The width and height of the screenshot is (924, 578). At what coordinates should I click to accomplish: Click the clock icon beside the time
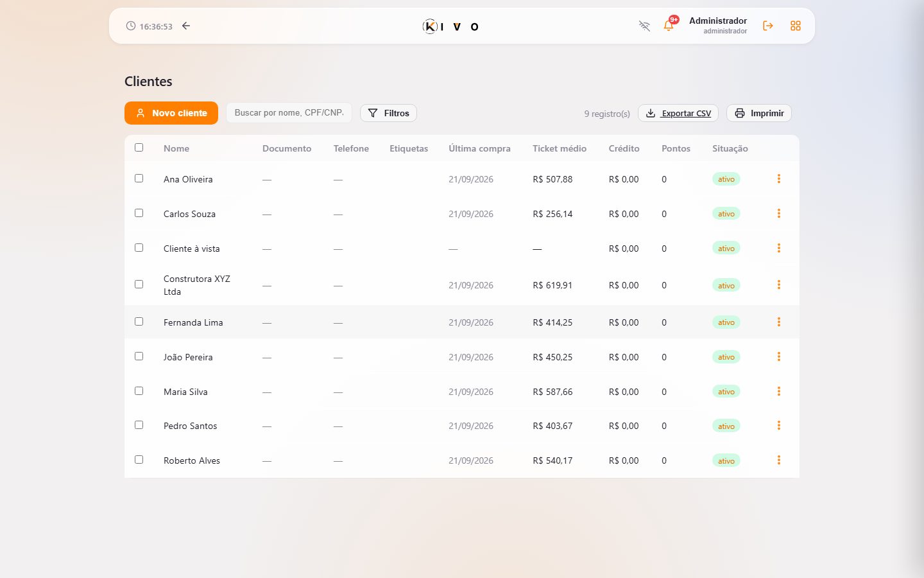(x=131, y=26)
